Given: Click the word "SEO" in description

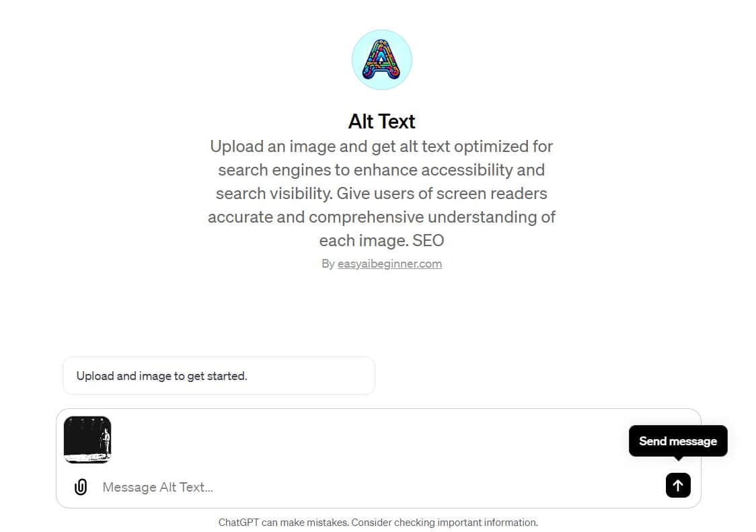Looking at the screenshot, I should pos(428,241).
